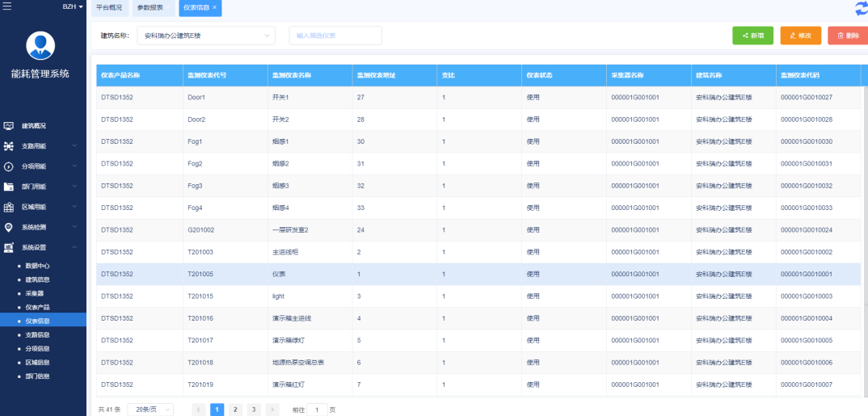This screenshot has height=416, width=868.
Task: Click the 系统检测 location icon
Action: click(8, 227)
